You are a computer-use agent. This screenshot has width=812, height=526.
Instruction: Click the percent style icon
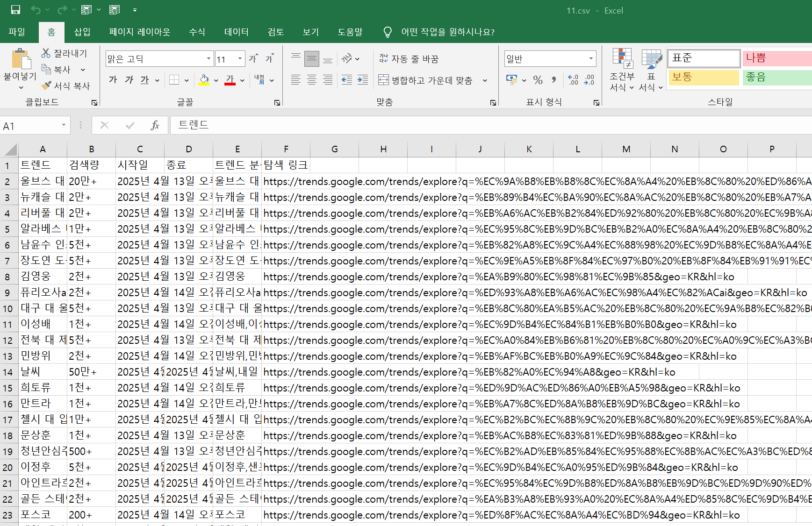coord(538,80)
